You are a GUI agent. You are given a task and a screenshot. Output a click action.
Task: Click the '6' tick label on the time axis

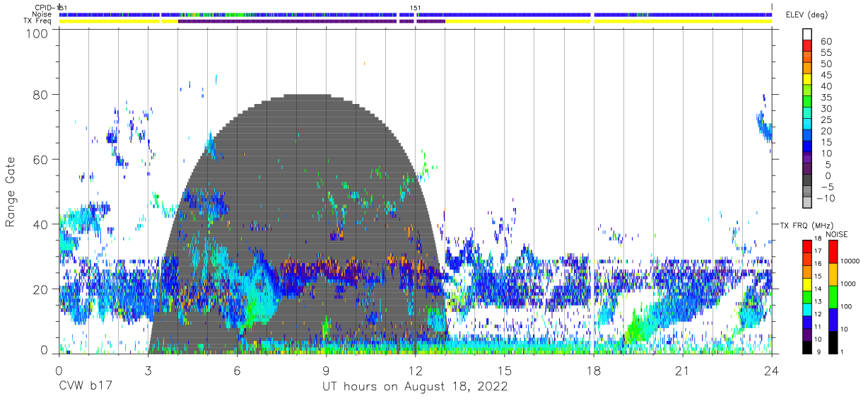point(237,371)
